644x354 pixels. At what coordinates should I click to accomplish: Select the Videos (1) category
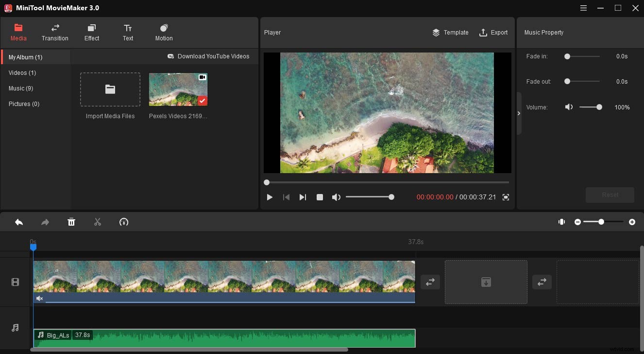(22, 72)
